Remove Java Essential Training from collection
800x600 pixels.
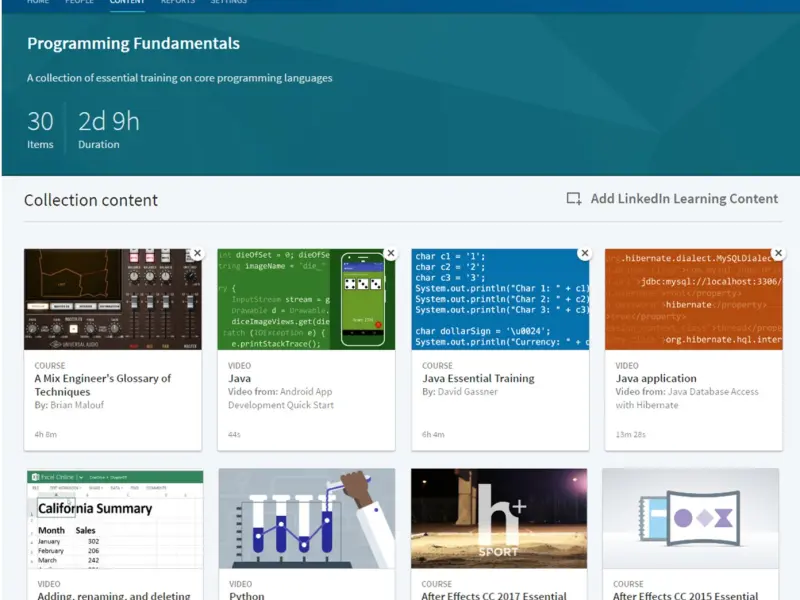[x=584, y=254]
